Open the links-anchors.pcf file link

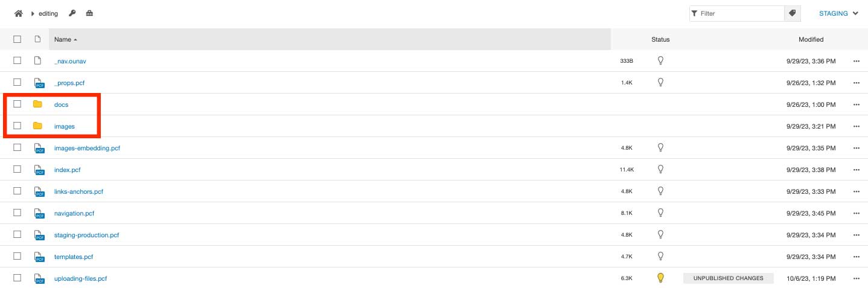point(78,191)
